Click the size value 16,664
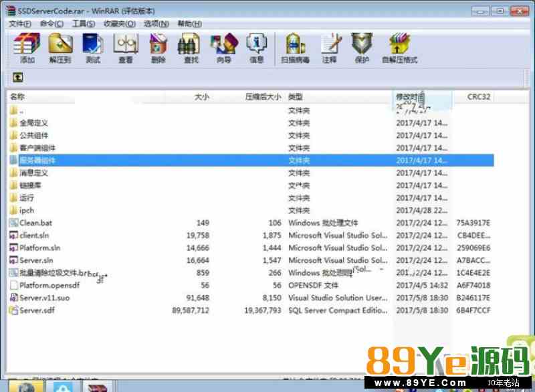Screen dimensions: 535x392 (x=197, y=260)
